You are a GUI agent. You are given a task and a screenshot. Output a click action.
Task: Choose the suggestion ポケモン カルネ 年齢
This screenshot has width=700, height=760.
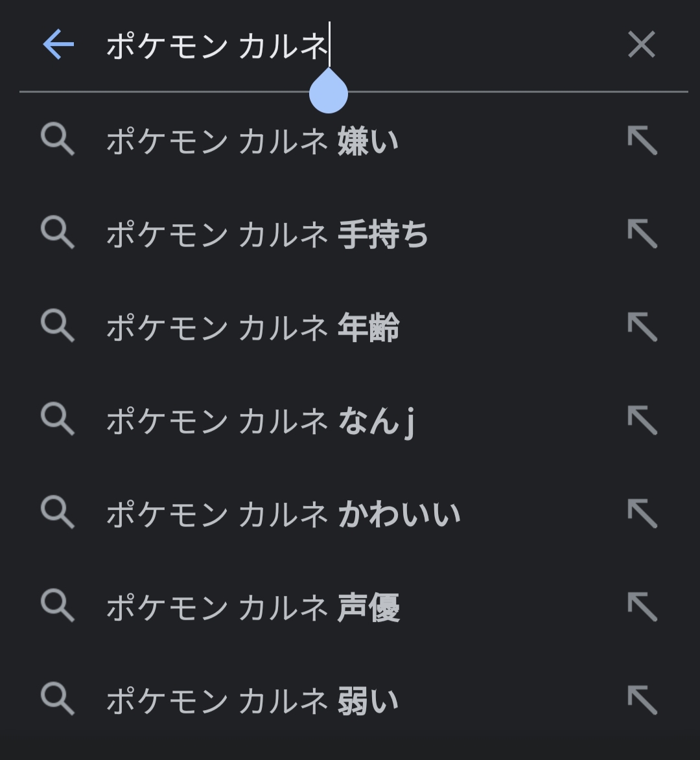[253, 327]
